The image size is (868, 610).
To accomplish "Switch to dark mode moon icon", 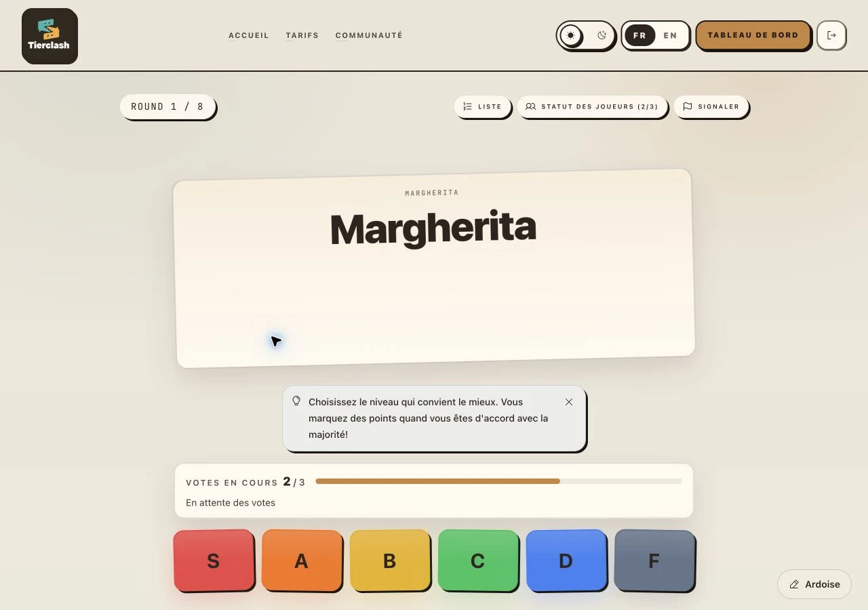I will click(x=601, y=35).
